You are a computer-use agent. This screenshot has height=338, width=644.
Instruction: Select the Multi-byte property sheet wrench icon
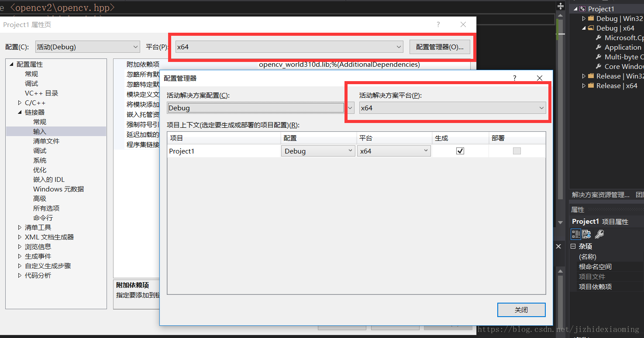(x=599, y=57)
